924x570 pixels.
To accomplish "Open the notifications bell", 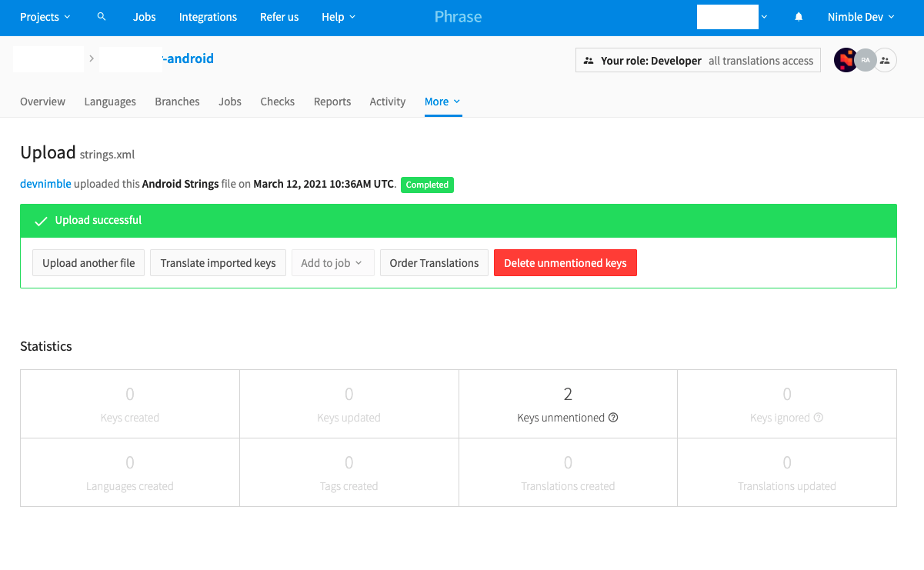I will (799, 17).
